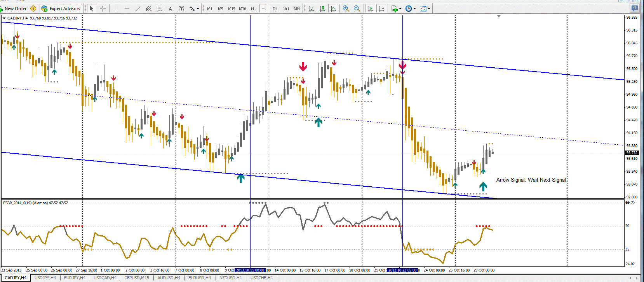Click the 2013.10.23 05:00 date marker
The height and width of the screenshot is (282, 644).
click(402, 270)
